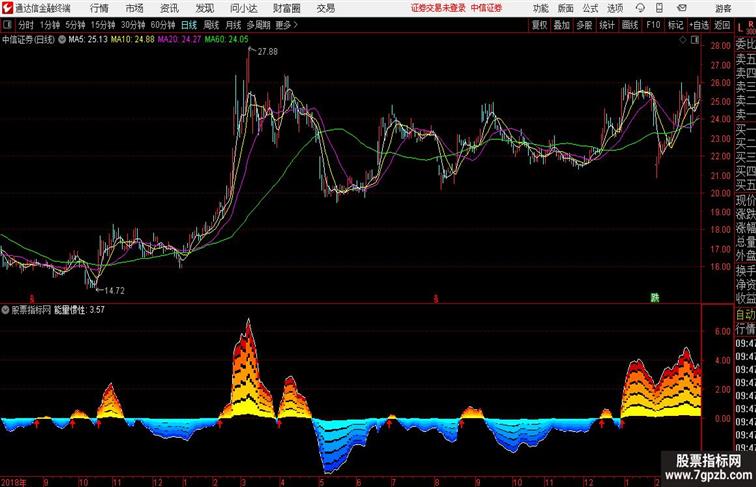Viewport: 756px width, 487px height.
Task: Click the red 中信证券 broker link
Action: pos(486,8)
